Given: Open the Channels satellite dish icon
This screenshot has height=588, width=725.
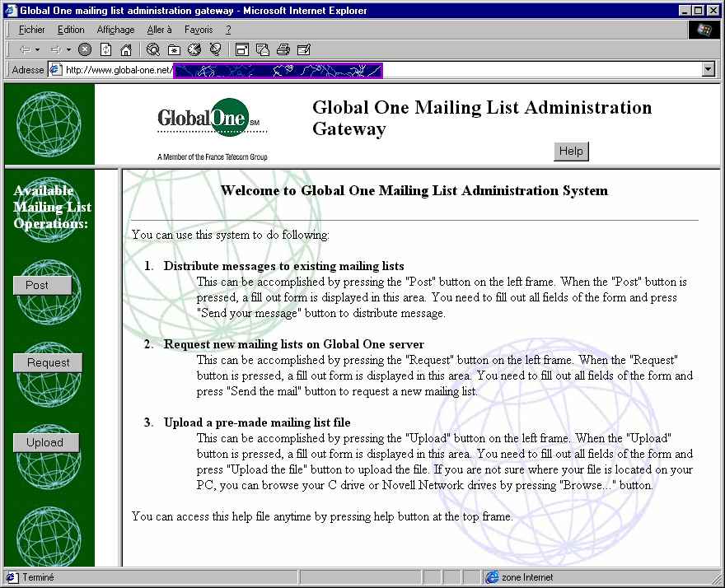Looking at the screenshot, I should [x=216, y=49].
